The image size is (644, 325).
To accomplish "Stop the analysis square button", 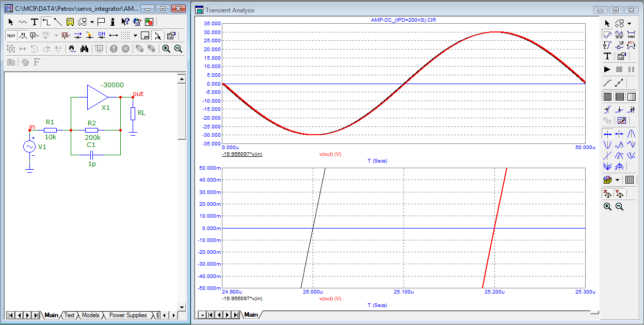I will (620, 69).
